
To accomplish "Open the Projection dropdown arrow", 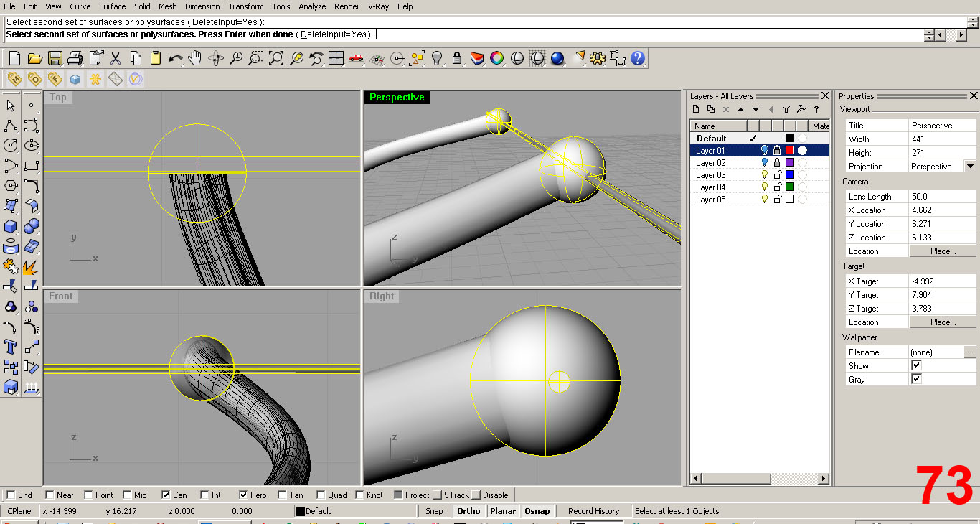I will pos(970,166).
